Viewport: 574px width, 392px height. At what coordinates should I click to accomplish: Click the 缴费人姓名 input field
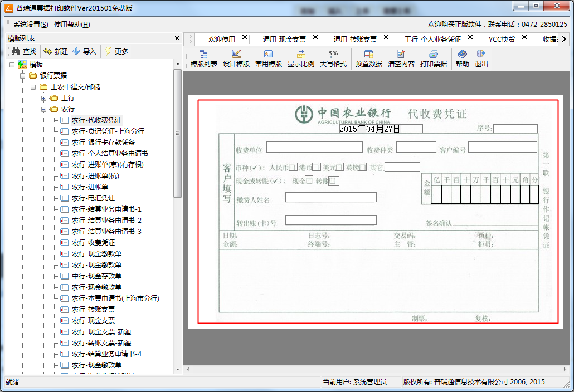(331, 197)
